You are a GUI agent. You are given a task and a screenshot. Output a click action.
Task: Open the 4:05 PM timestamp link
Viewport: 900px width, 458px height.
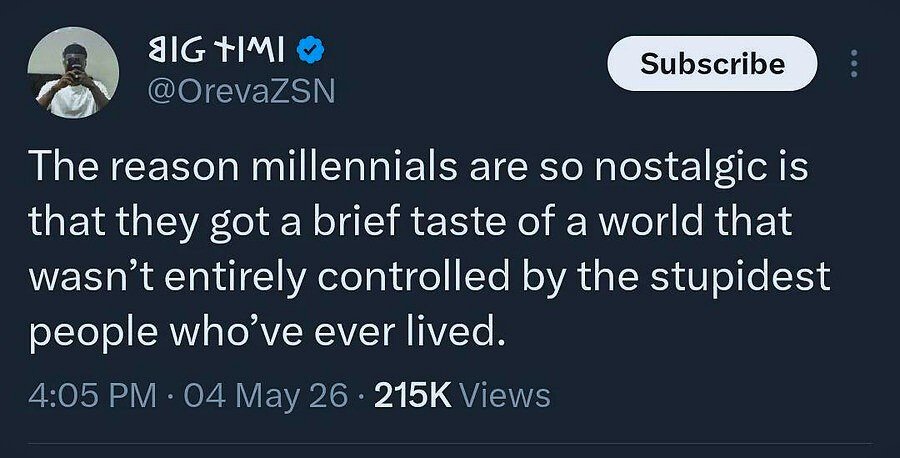tap(92, 396)
